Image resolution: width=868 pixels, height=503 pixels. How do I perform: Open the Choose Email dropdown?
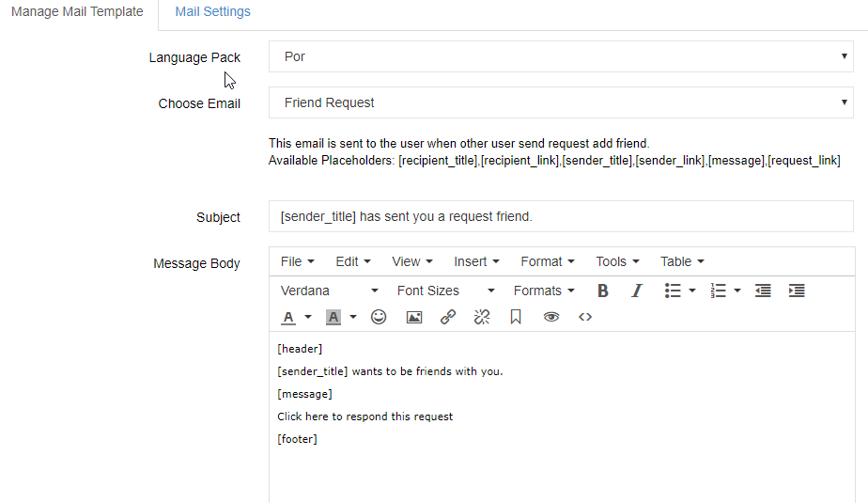pos(561,102)
